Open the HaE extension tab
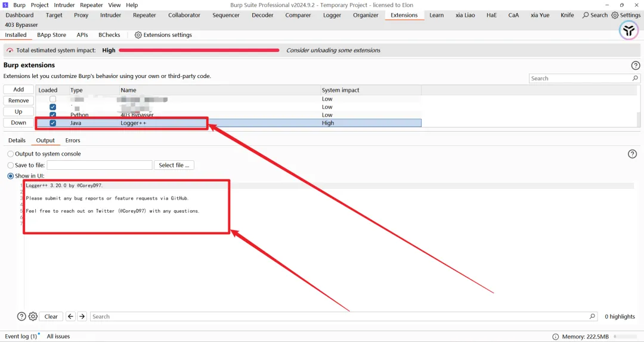 [491, 15]
